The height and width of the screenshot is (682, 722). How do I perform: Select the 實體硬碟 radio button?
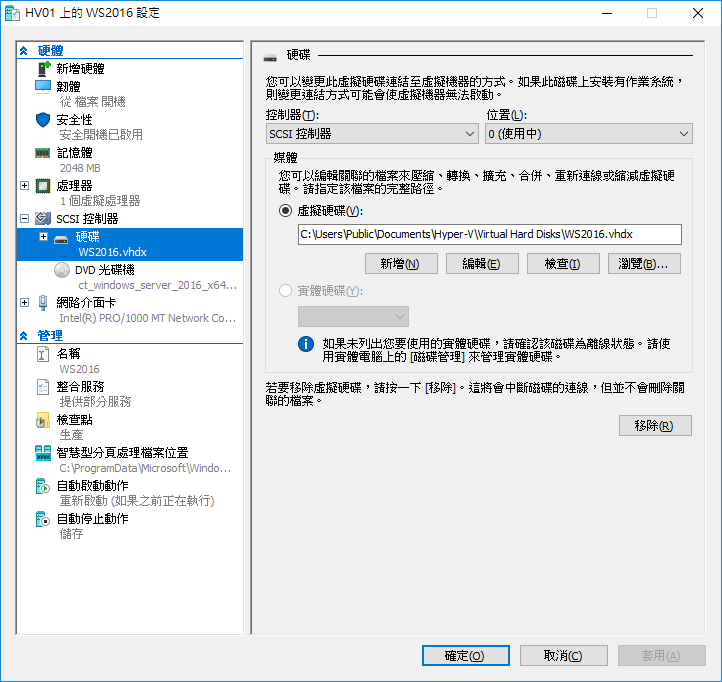285,291
